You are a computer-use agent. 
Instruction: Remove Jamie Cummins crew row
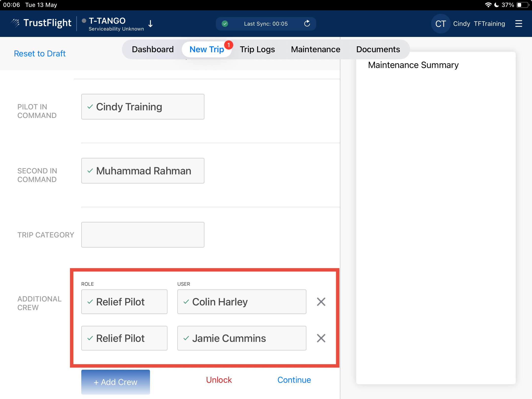(x=321, y=338)
